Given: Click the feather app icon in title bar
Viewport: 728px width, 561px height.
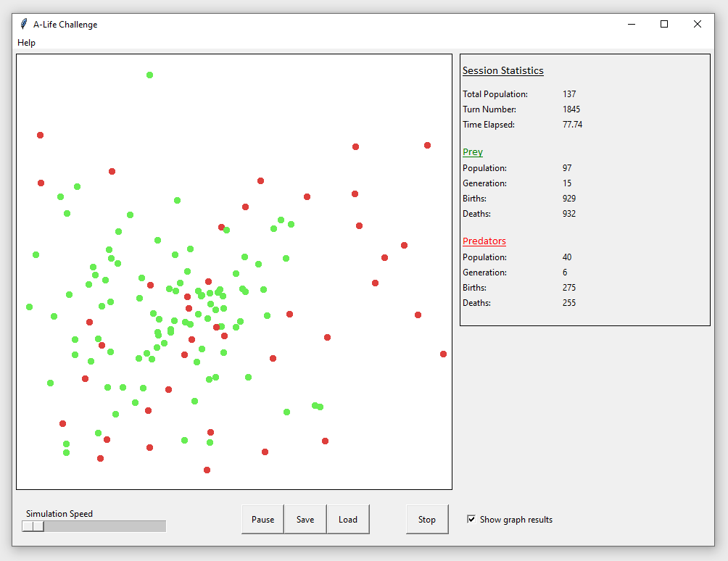Looking at the screenshot, I should [24, 24].
